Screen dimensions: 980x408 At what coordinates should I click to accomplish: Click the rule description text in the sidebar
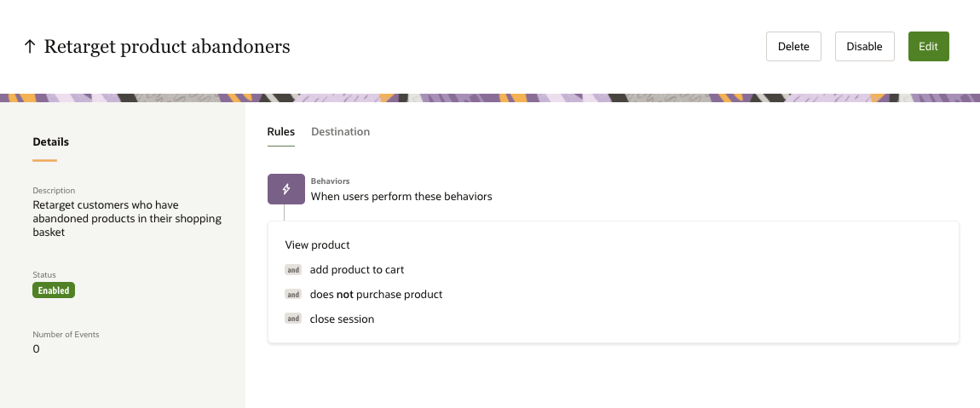[x=127, y=219]
